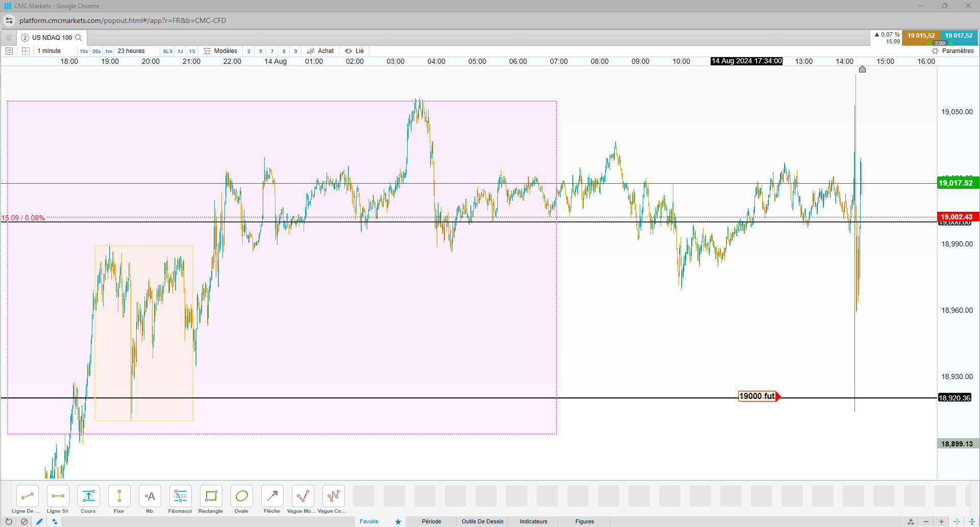Viewport: 980px width, 527px height.
Task: Click the refresh icon in bottom bar
Action: (9, 521)
